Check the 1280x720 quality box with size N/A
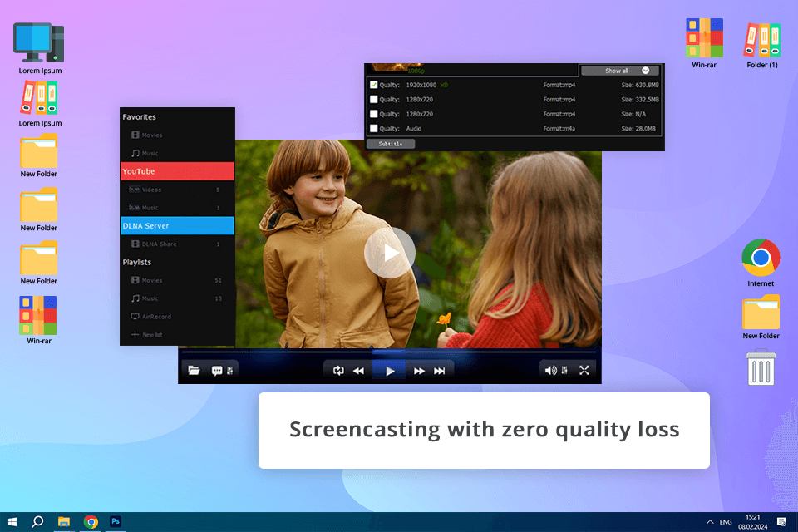Image resolution: width=798 pixels, height=532 pixels. point(373,114)
